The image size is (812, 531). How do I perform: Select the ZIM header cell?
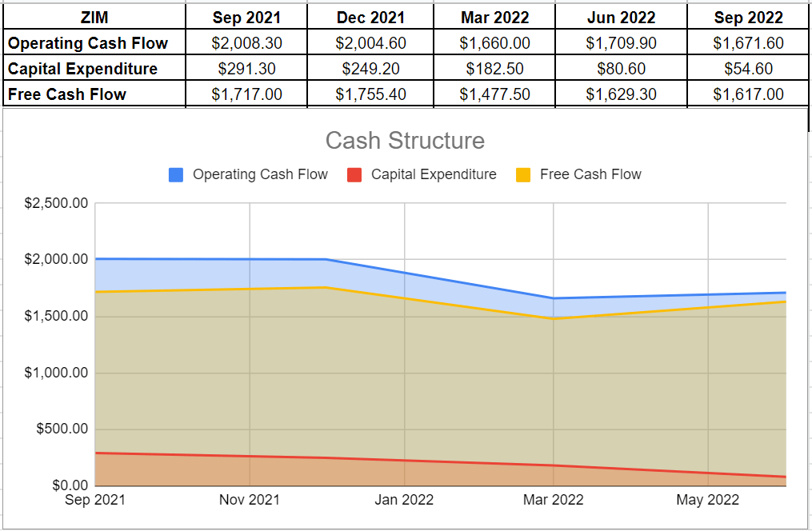pos(94,17)
